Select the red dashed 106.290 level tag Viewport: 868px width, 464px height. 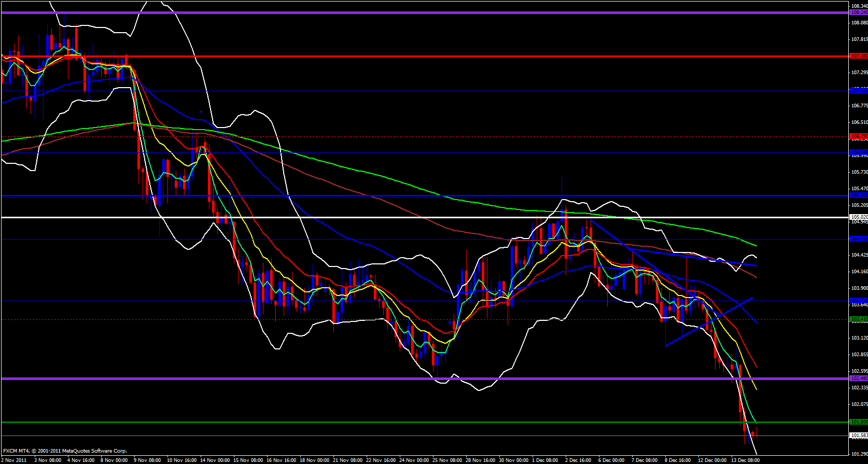tap(858, 137)
